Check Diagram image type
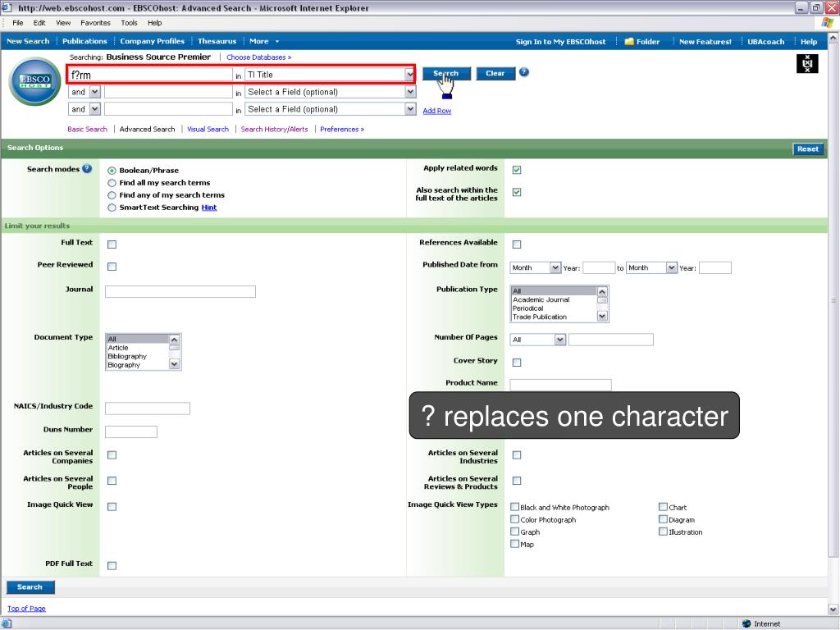 (x=663, y=519)
